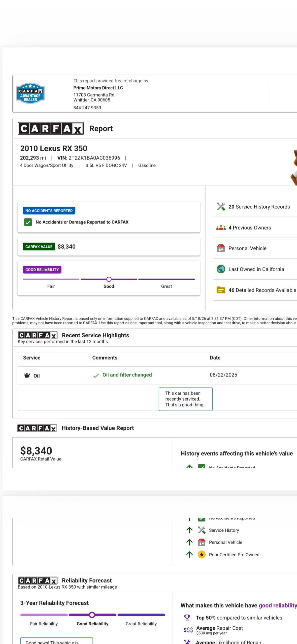Click the Good marker on reliability scale
The image size is (297, 644).
109,279
